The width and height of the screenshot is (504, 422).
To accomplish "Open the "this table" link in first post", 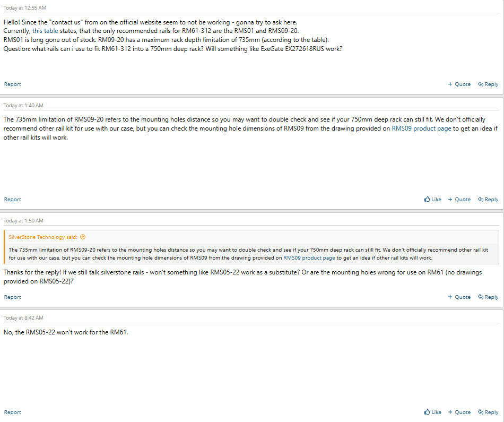I will click(45, 31).
